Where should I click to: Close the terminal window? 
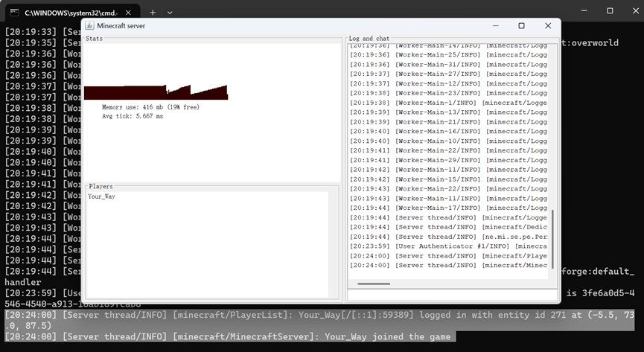click(635, 10)
